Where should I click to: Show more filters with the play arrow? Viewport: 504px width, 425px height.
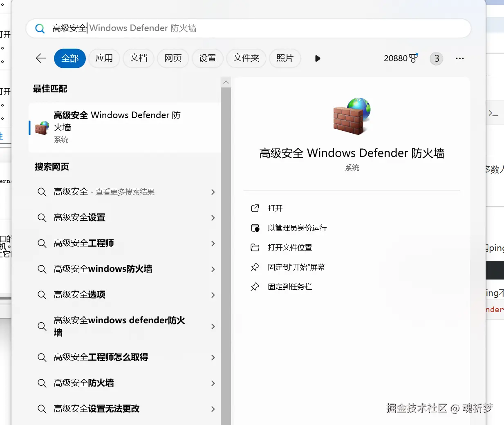pyautogui.click(x=318, y=58)
